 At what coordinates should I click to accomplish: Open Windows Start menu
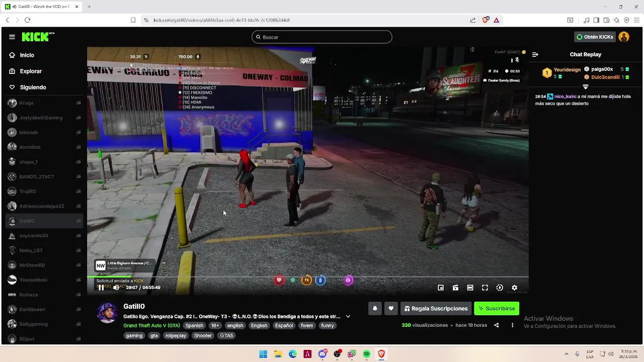tap(263, 354)
